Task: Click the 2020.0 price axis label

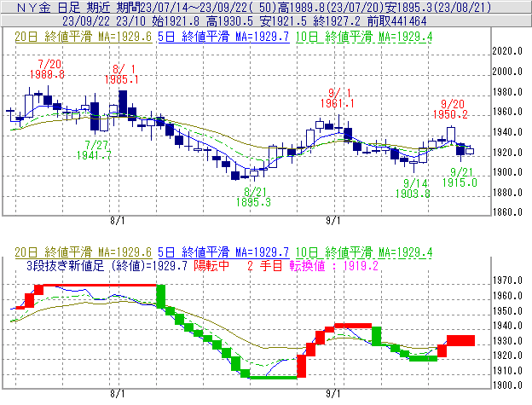Action: pyautogui.click(x=507, y=51)
